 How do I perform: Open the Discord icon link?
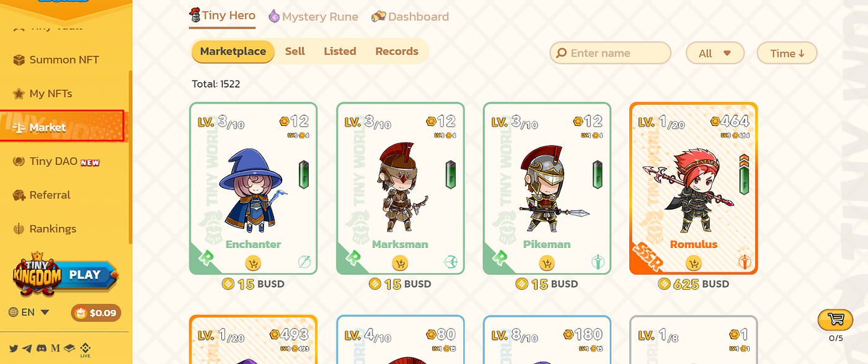click(x=42, y=348)
